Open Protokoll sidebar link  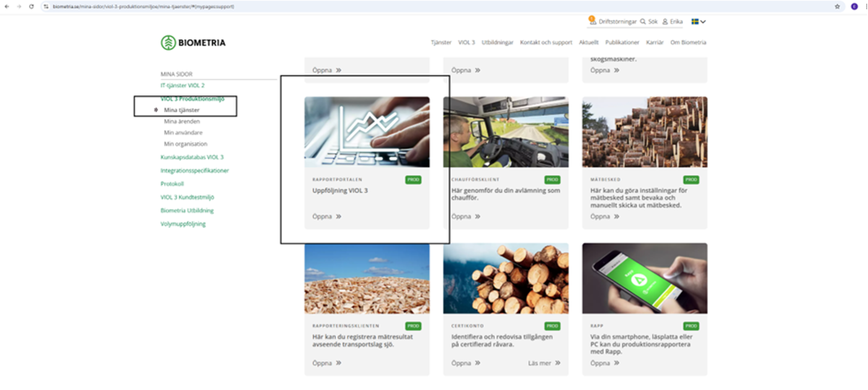tap(172, 183)
